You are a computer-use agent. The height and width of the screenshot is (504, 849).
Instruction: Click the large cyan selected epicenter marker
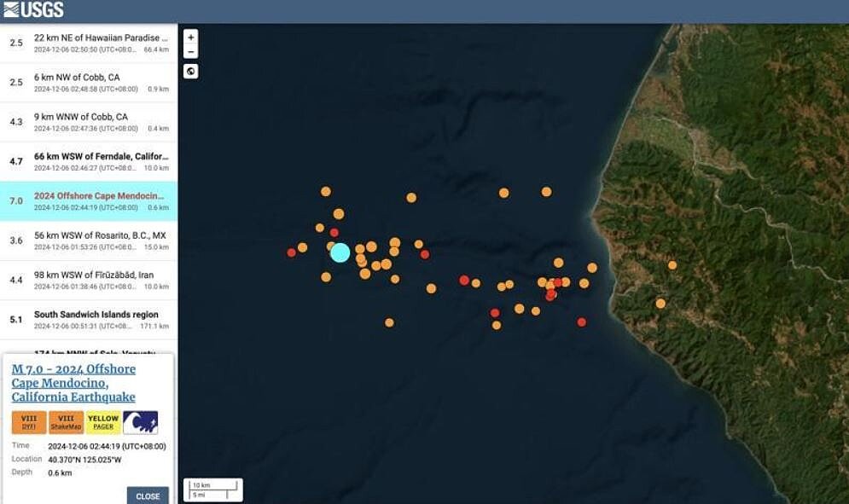pyautogui.click(x=340, y=252)
